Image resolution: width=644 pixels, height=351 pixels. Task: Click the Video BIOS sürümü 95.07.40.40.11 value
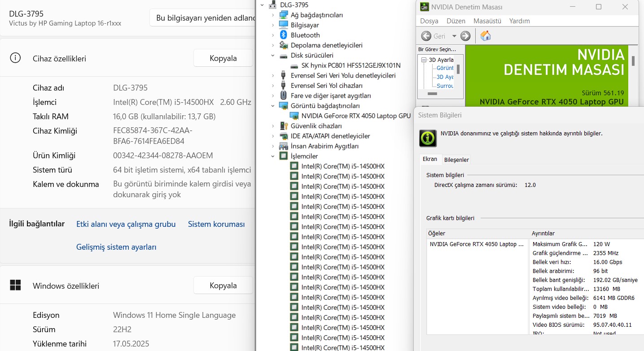tap(612, 325)
